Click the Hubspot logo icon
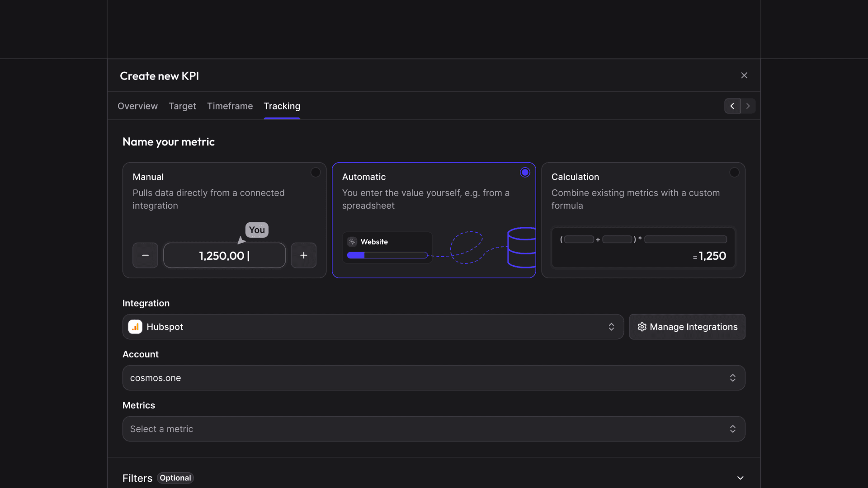 [135, 327]
